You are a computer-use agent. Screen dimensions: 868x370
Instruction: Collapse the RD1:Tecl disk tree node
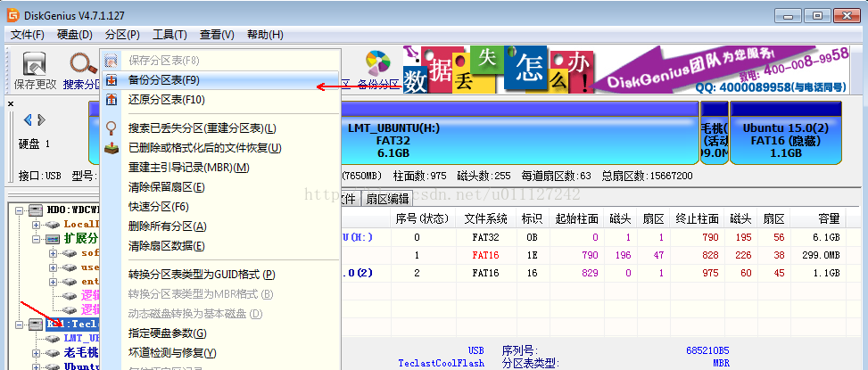(x=20, y=324)
